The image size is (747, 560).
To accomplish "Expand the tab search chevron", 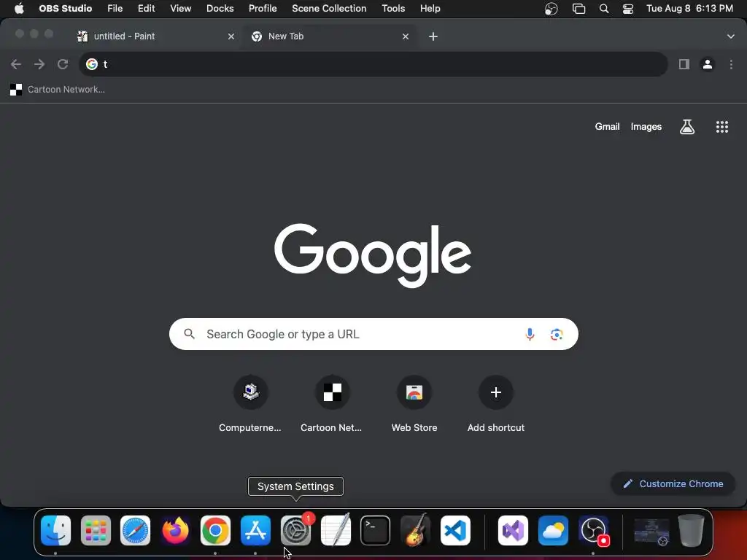I will click(x=730, y=36).
